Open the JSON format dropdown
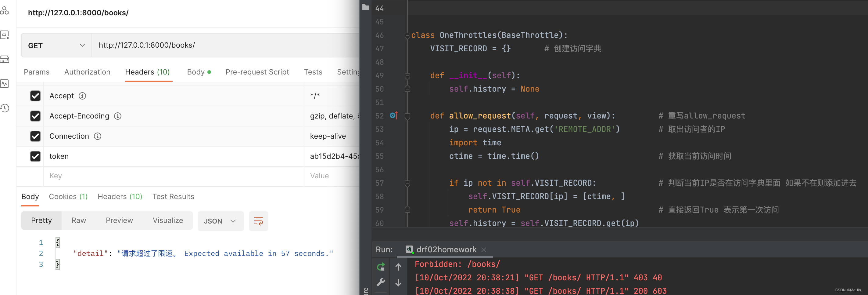 pyautogui.click(x=221, y=221)
